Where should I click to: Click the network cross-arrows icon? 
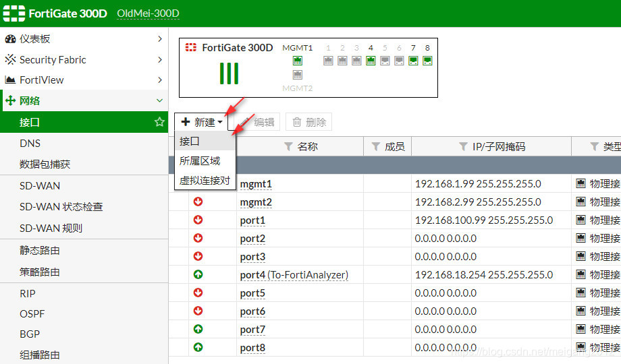[x=10, y=100]
